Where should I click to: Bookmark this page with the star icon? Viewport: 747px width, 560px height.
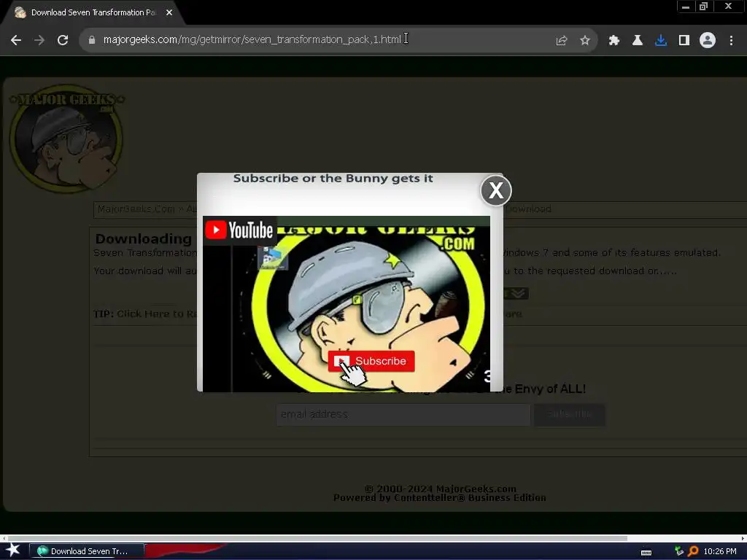585,41
